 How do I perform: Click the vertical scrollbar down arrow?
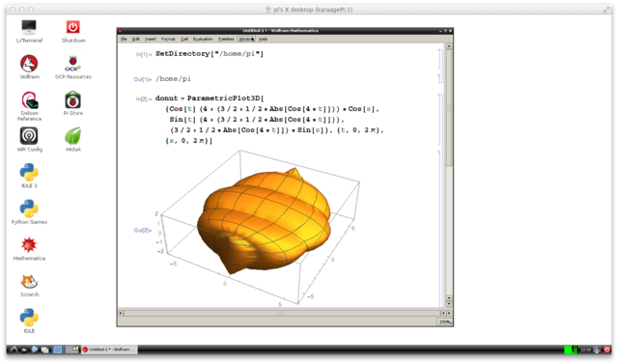[x=449, y=304]
